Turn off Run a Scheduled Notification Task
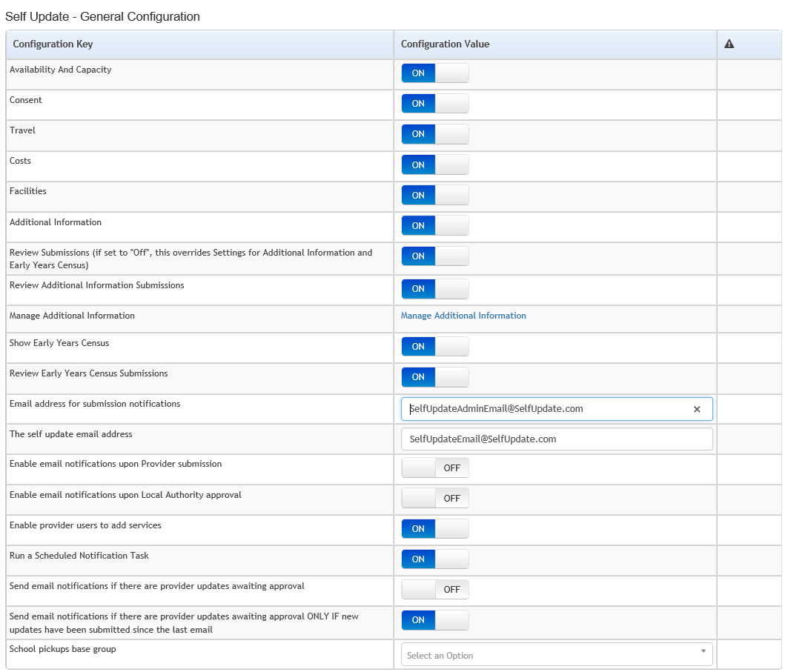This screenshot has width=788, height=672. point(434,559)
